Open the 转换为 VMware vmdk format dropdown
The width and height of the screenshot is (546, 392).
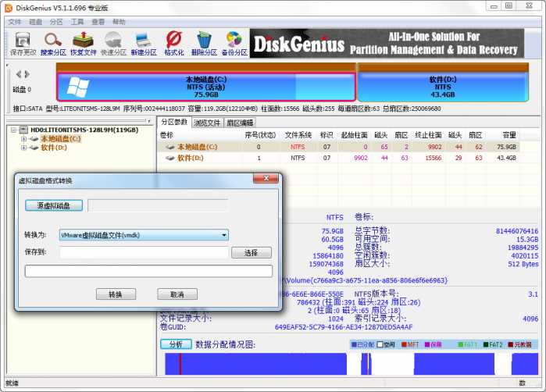click(144, 235)
